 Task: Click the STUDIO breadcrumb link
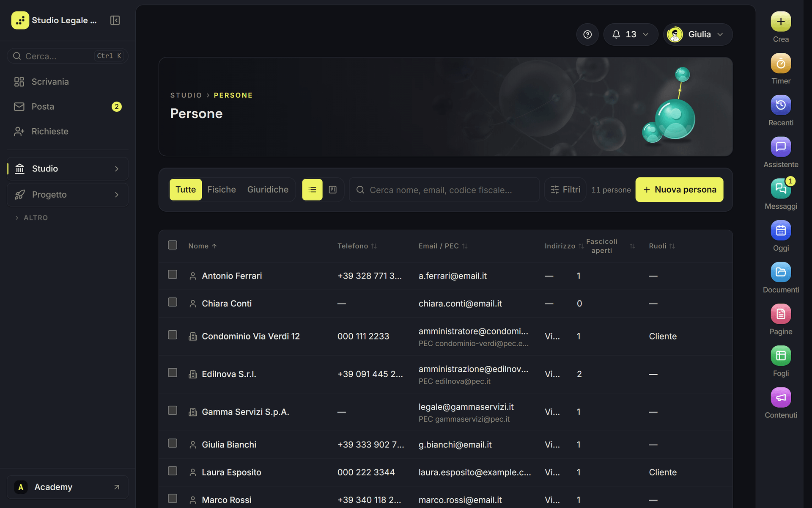point(186,95)
